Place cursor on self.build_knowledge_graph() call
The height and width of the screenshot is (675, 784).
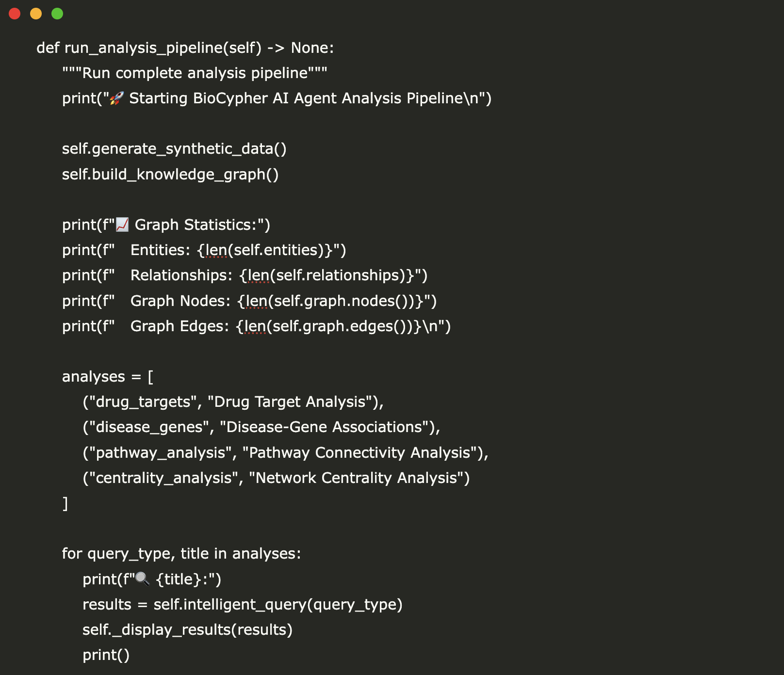click(x=170, y=175)
